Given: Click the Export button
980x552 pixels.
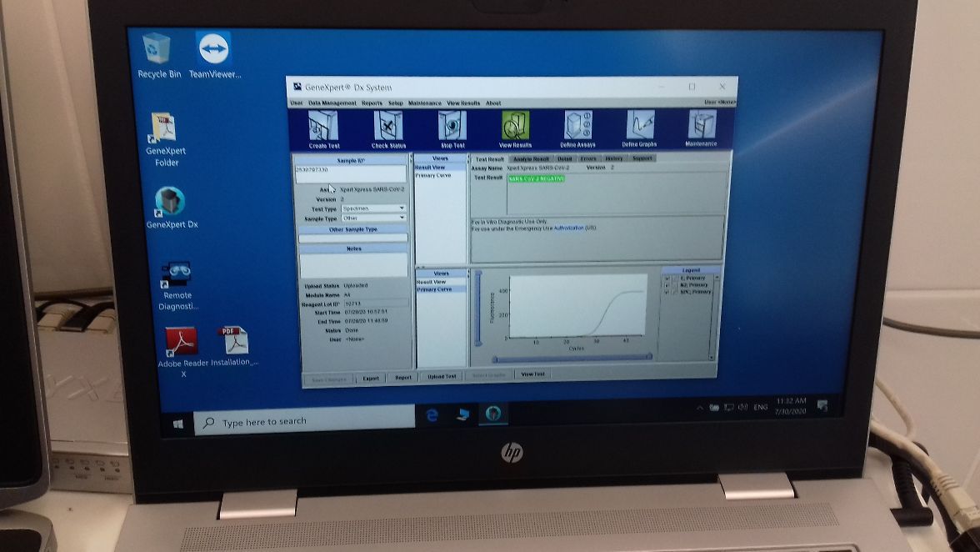Looking at the screenshot, I should [371, 379].
